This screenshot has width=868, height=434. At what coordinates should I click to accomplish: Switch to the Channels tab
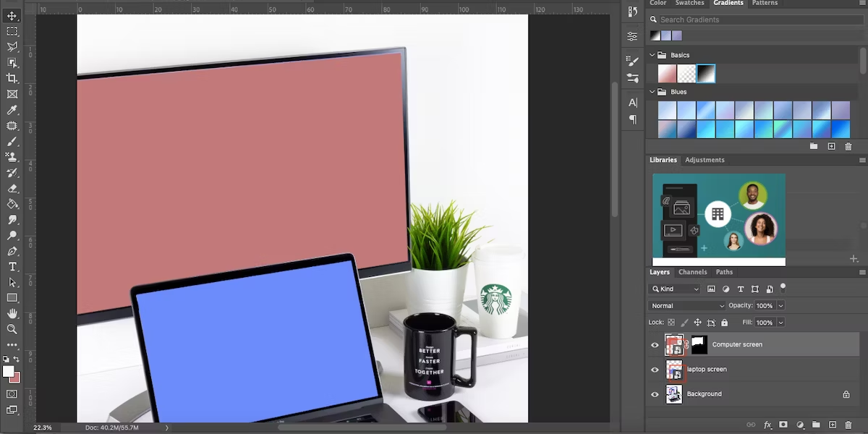click(x=692, y=272)
